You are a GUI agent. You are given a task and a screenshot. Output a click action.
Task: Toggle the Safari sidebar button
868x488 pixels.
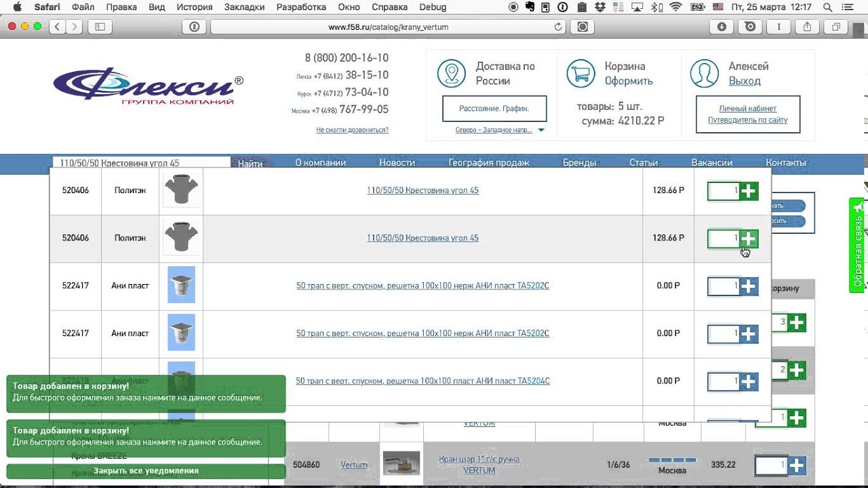pyautogui.click(x=100, y=26)
